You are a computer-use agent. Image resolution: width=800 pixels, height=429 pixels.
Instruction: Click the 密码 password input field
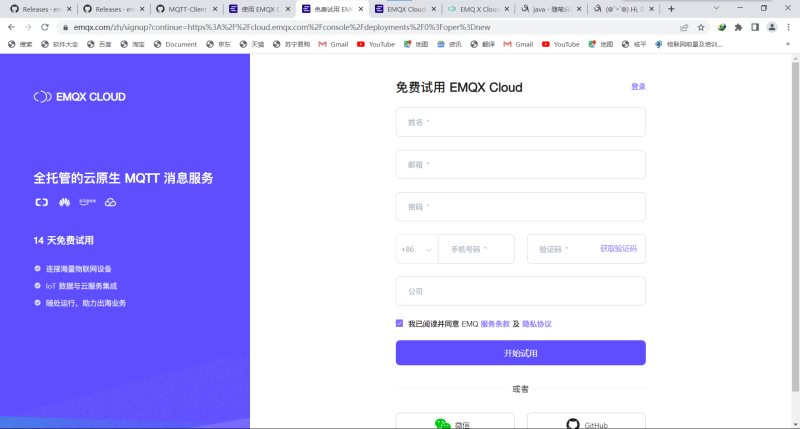520,207
